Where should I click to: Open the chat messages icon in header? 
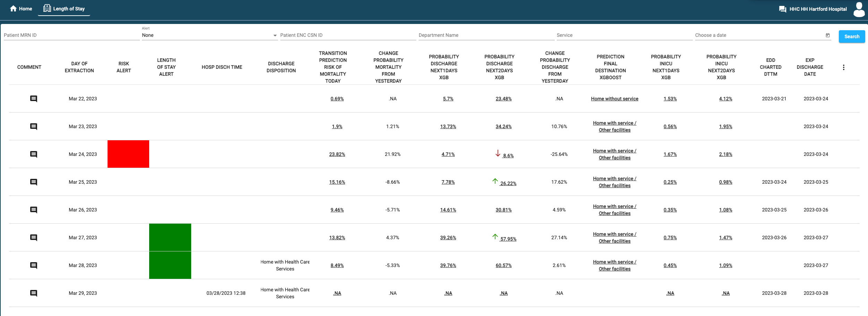pyautogui.click(x=783, y=9)
